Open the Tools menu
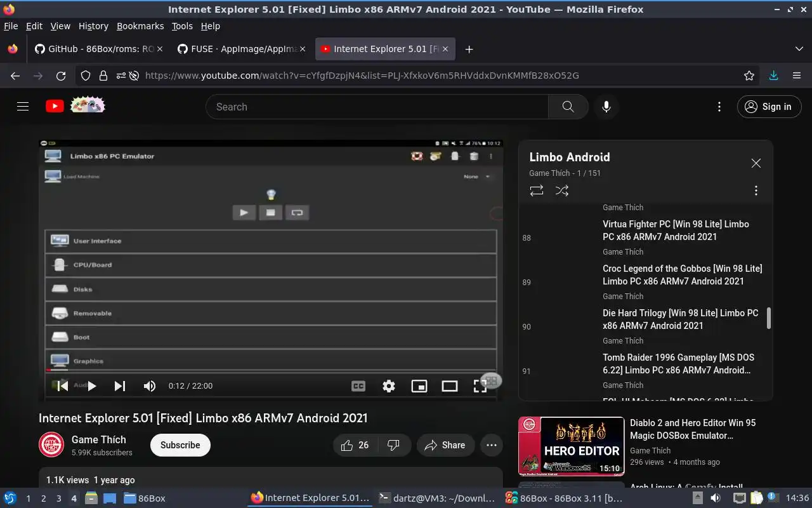The width and height of the screenshot is (812, 508). pyautogui.click(x=182, y=26)
